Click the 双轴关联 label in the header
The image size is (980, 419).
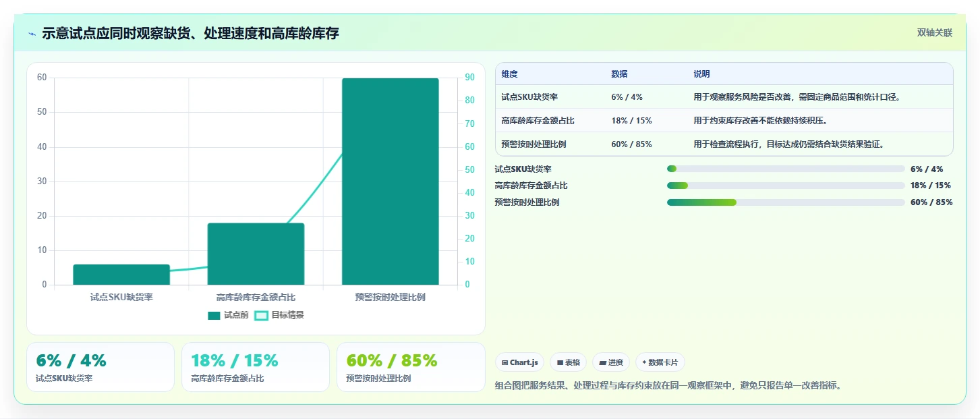point(934,32)
